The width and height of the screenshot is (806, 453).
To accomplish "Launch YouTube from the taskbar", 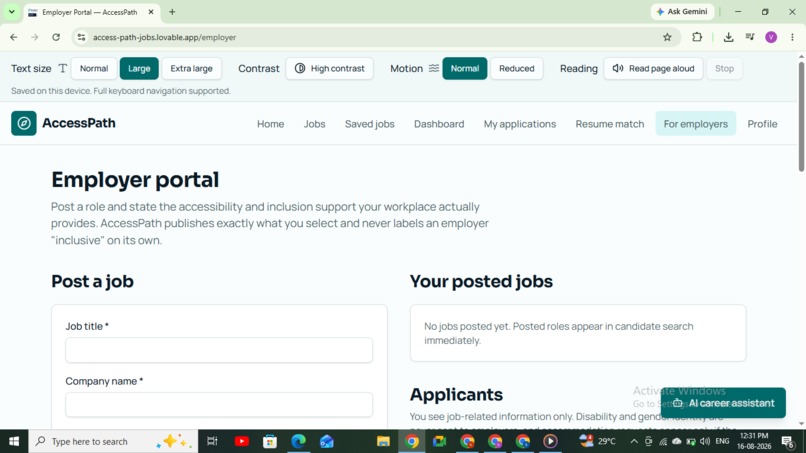I will pyautogui.click(x=242, y=441).
